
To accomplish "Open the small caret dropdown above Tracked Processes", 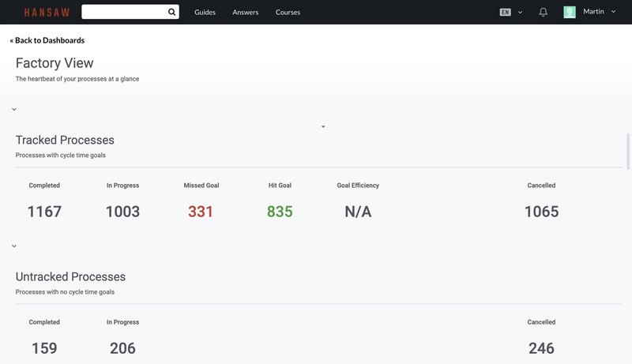I will [x=323, y=127].
